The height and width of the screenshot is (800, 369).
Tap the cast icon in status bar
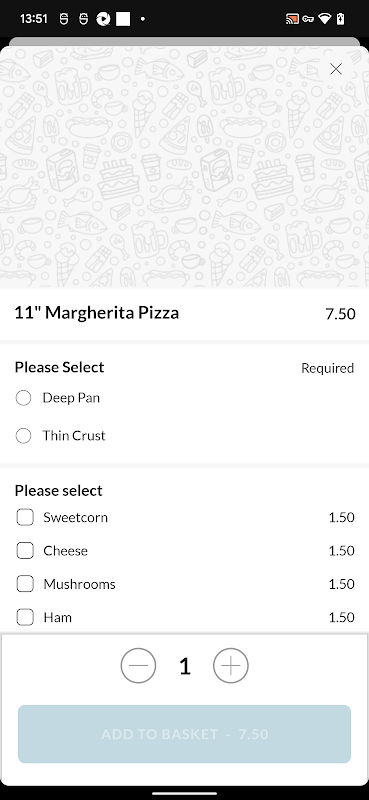click(292, 19)
